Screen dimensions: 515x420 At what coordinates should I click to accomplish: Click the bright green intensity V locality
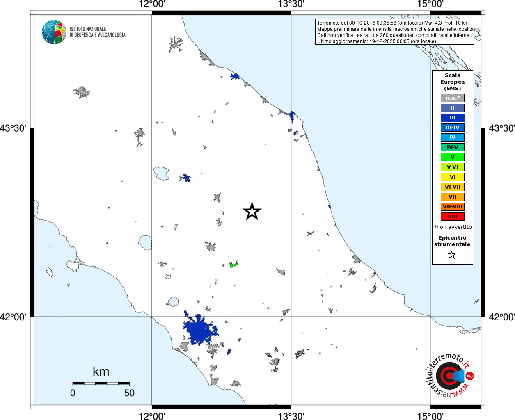(x=233, y=264)
